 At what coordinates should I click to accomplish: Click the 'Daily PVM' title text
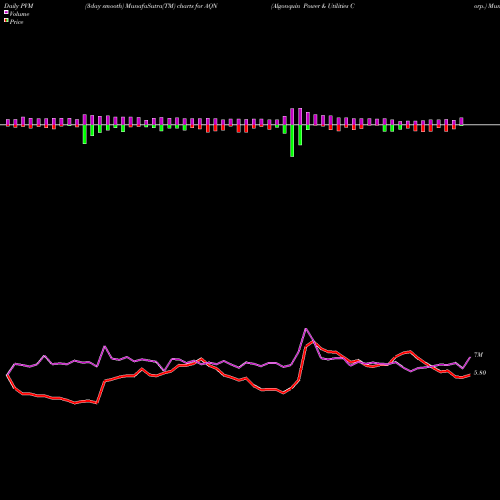point(19,6)
